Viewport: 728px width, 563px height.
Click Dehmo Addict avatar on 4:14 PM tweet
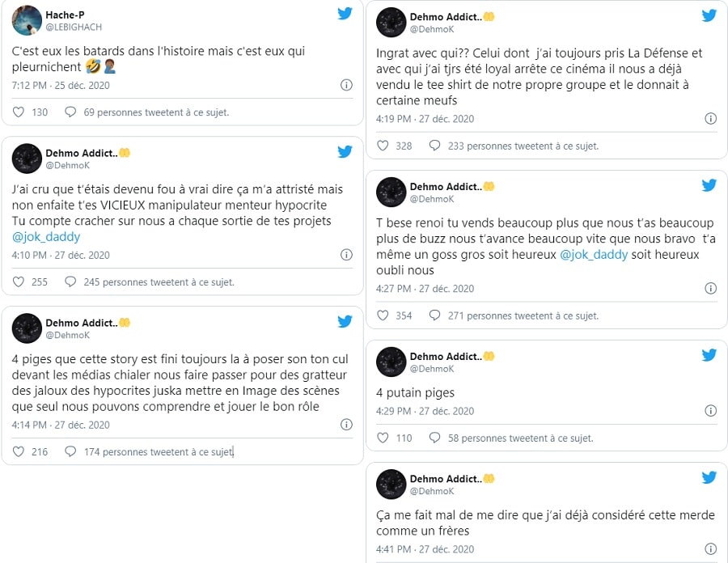pyautogui.click(x=27, y=328)
